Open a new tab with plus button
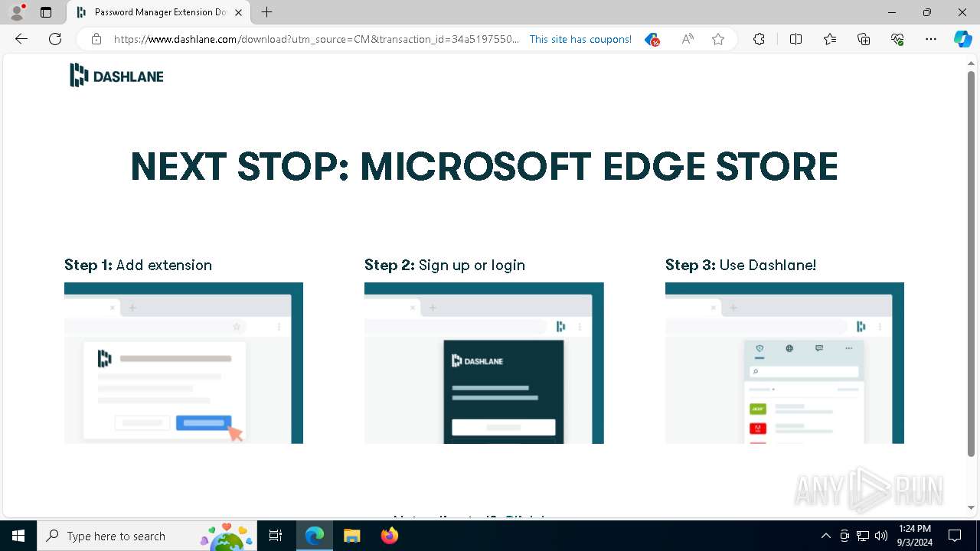This screenshot has width=980, height=551. 266,12
